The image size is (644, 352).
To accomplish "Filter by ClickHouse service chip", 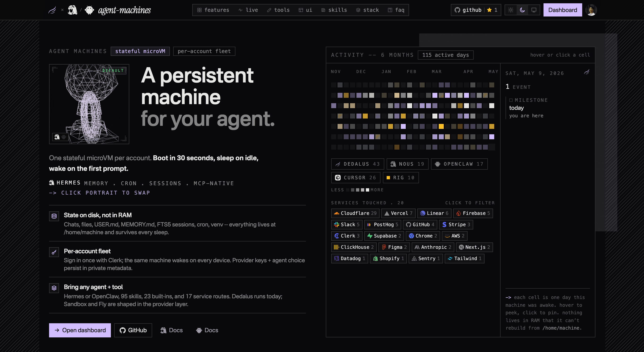I will pos(354,247).
